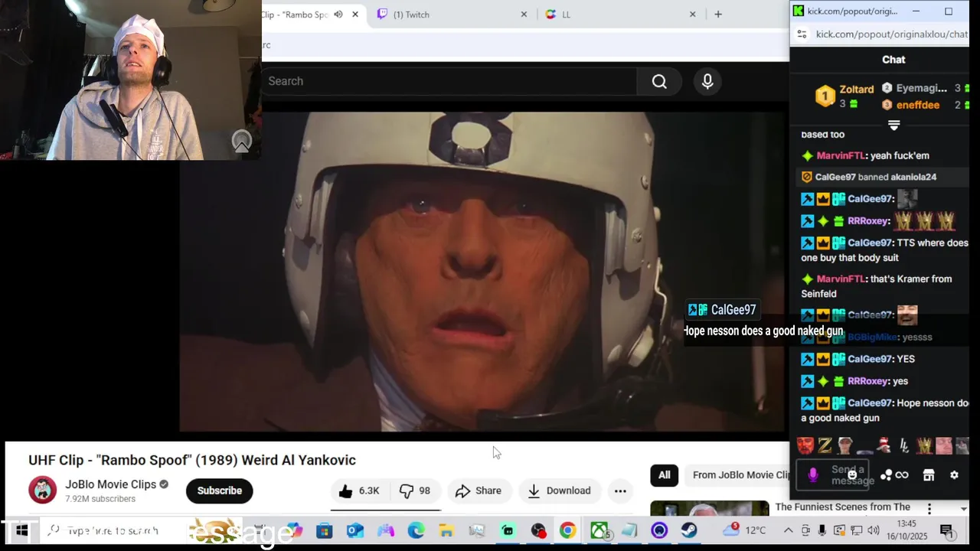
Task: Open options for The Funniest Scenes video
Action: click(929, 509)
